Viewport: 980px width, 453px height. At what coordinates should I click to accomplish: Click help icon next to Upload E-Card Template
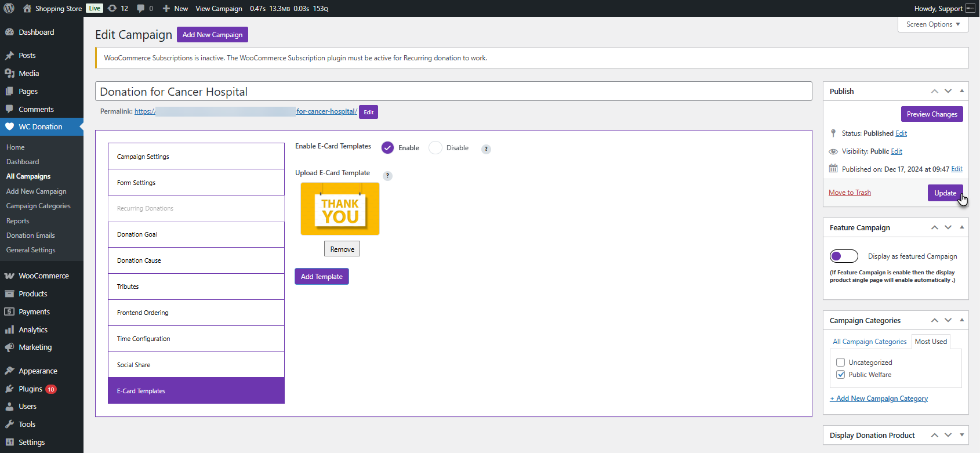[388, 176]
